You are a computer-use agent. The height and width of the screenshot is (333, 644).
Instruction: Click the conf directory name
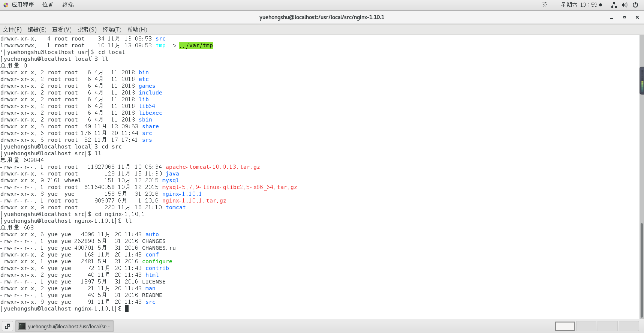pos(152,255)
